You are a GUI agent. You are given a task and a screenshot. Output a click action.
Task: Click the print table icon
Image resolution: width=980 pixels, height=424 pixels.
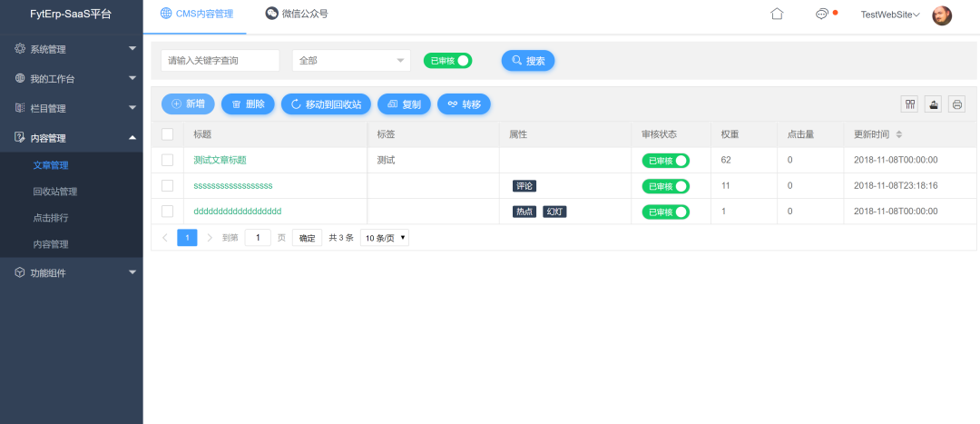coord(956,104)
